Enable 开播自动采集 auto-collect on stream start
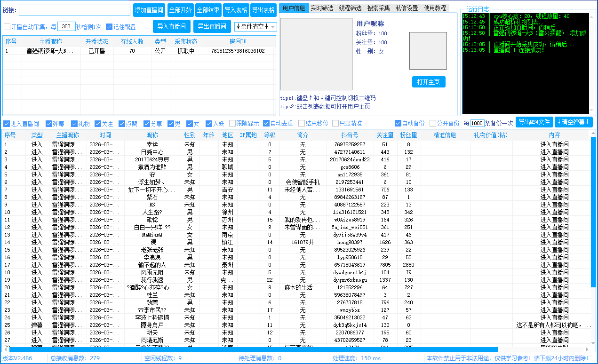Viewport: 598px width, 364px height. point(6,26)
